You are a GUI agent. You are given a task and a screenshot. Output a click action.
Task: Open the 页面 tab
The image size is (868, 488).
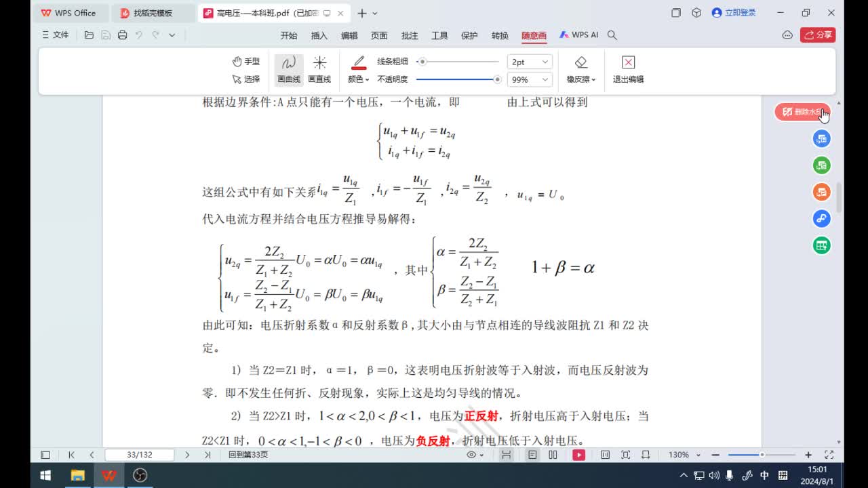pos(379,35)
